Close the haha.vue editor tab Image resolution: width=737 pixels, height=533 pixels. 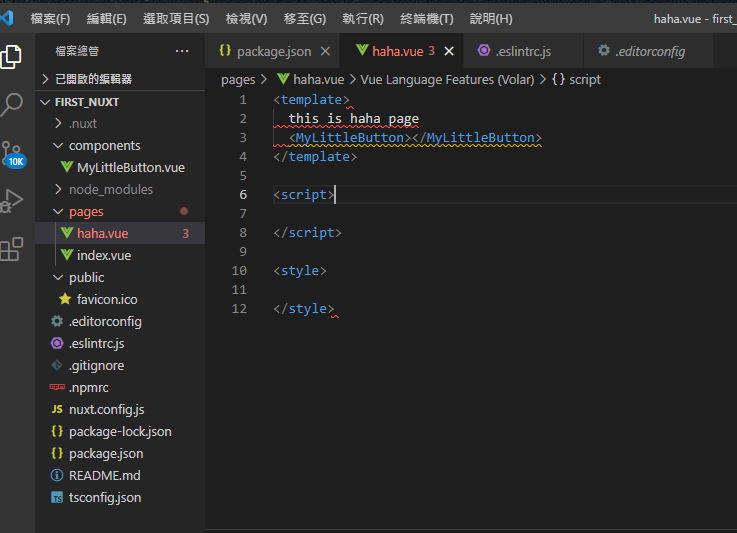point(449,51)
